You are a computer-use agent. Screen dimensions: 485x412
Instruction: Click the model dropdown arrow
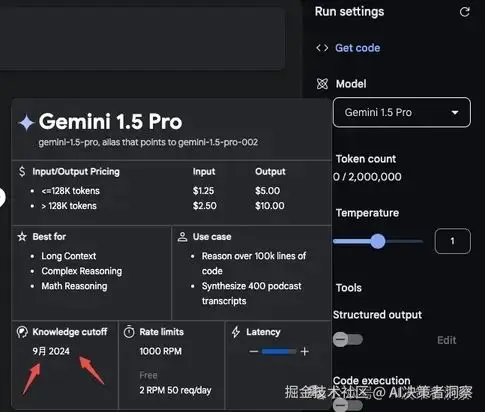pos(455,113)
